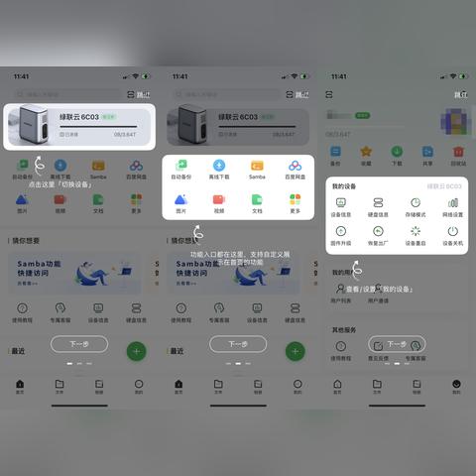Screen dimensions: 476x476
Task: Tap 固件升级 in the 我的设备 panel
Action: 341,236
